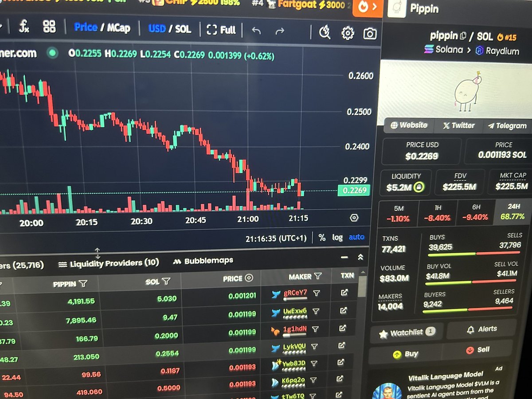
Task: Select the 5M performance tab
Action: 398,213
